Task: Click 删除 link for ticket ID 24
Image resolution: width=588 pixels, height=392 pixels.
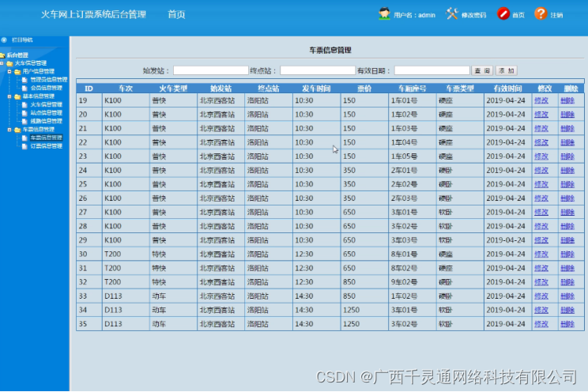Action: pyautogui.click(x=567, y=170)
